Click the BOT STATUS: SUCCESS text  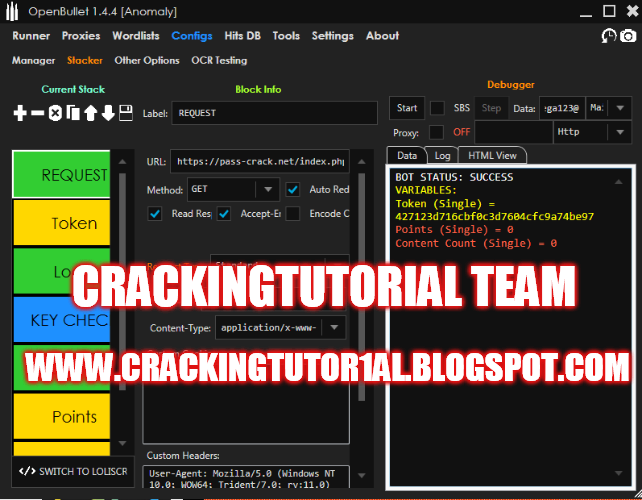click(x=454, y=177)
